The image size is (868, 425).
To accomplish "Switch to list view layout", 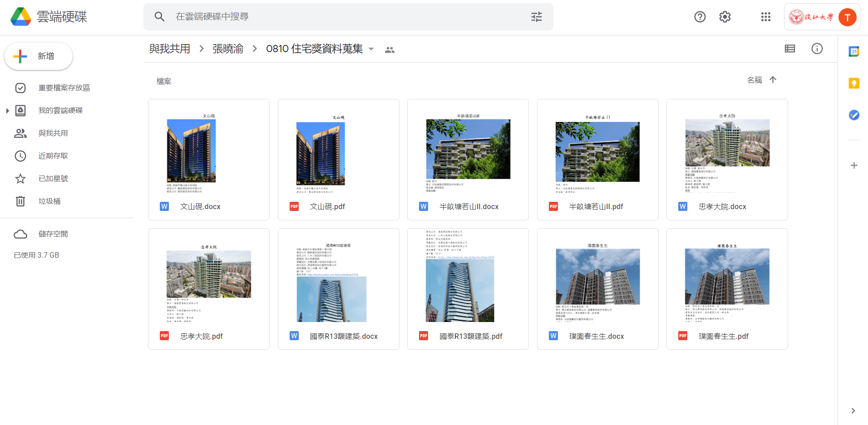I will click(x=789, y=49).
